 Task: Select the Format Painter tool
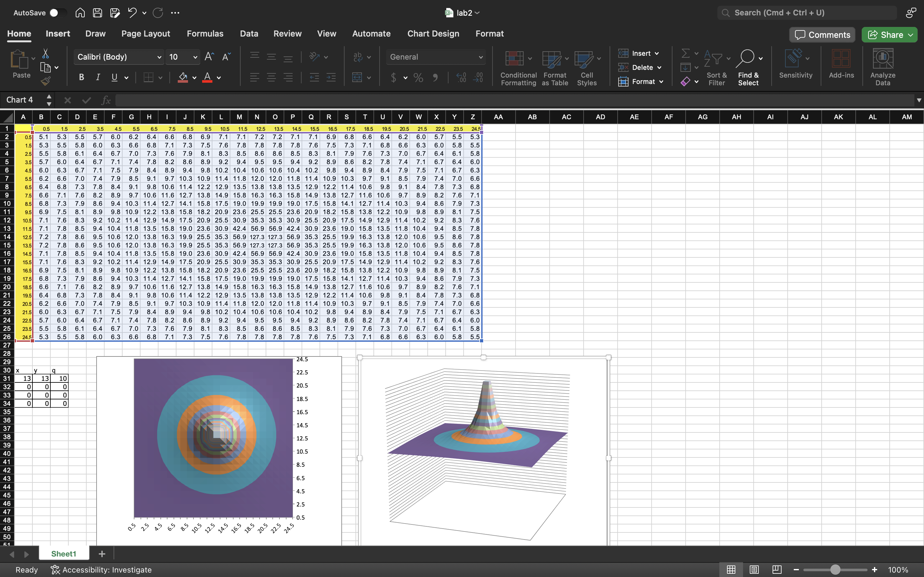point(46,80)
